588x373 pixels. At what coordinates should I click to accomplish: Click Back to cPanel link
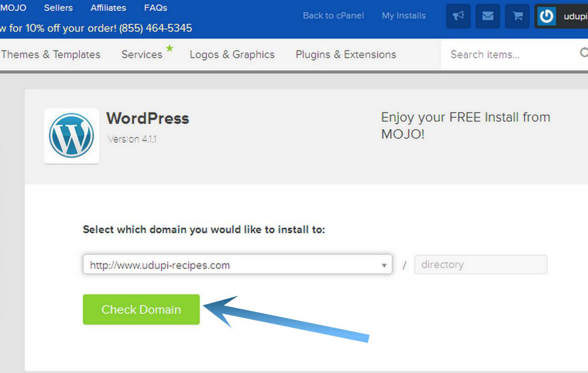pos(334,15)
